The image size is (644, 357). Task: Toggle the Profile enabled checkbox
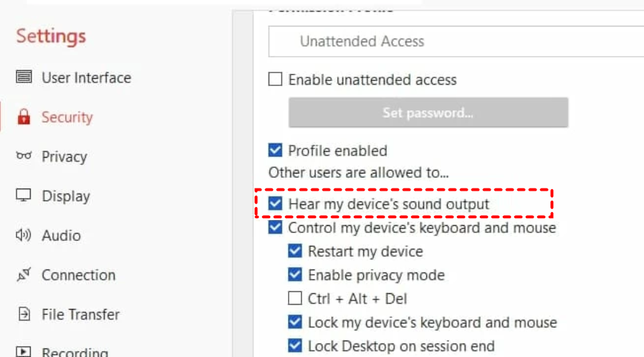pos(275,151)
